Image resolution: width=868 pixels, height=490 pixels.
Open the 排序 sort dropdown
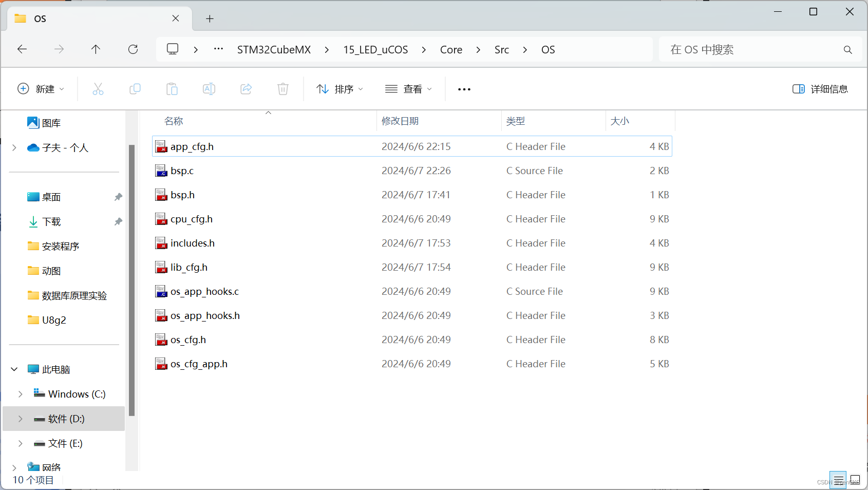(339, 89)
